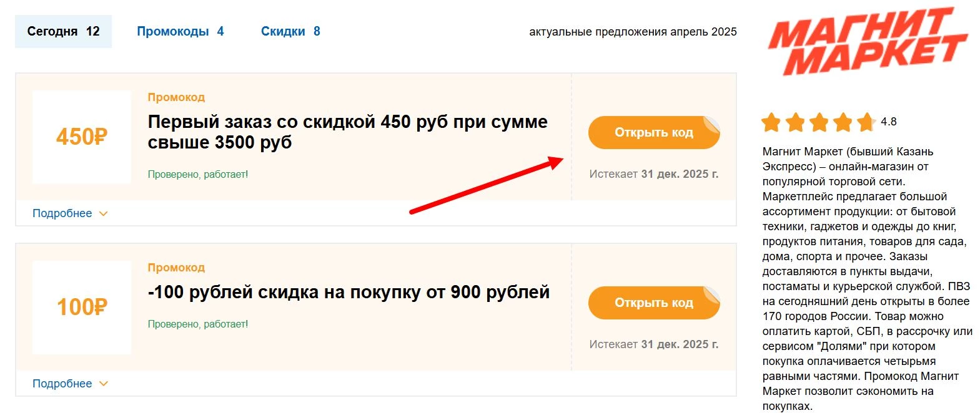Click Проверено, работает on the first coupon
Screen dimensions: 980x413
(197, 173)
